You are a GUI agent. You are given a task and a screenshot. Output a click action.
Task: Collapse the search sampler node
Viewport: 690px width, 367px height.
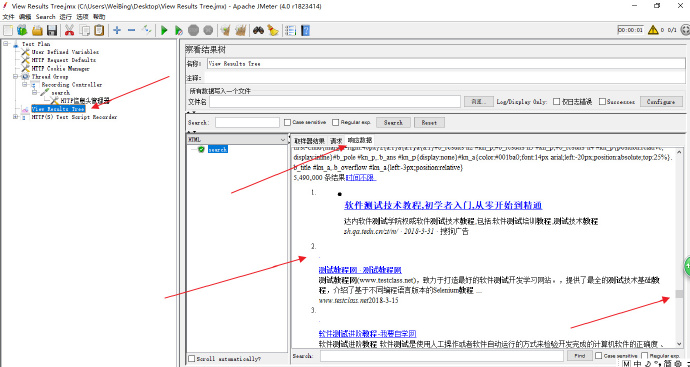(35, 93)
